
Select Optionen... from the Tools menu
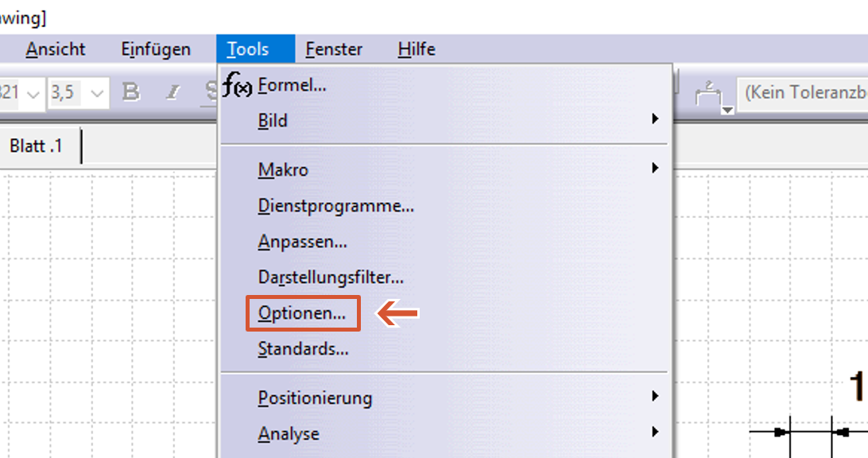point(302,313)
